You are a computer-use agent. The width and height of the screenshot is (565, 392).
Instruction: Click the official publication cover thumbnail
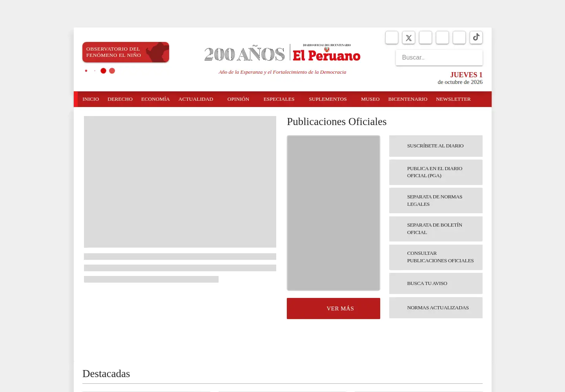point(334,213)
